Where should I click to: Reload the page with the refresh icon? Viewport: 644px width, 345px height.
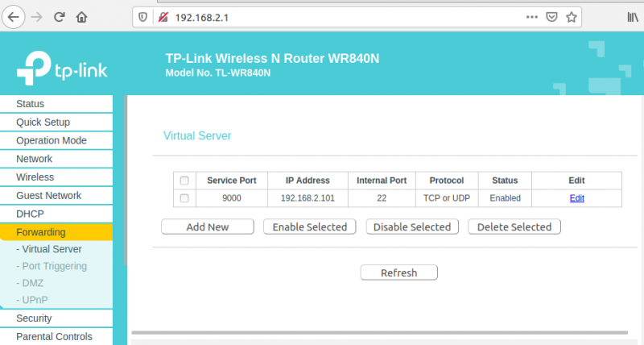(59, 17)
